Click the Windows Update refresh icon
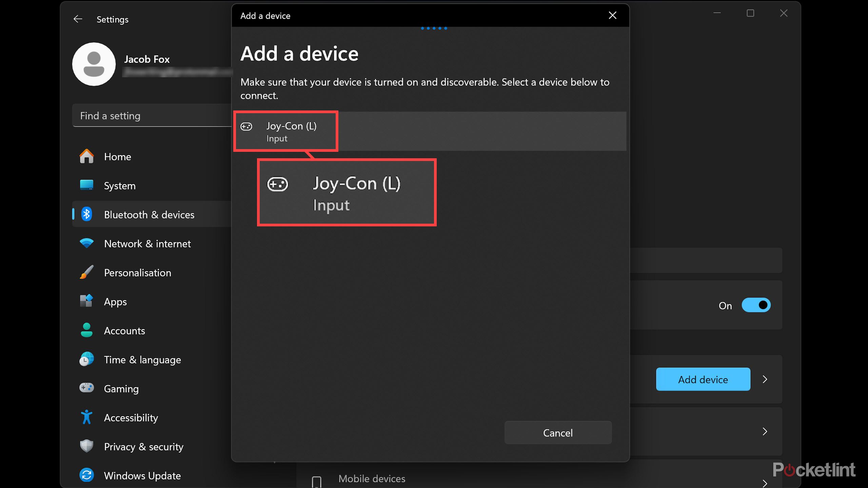The width and height of the screenshot is (868, 488). pos(86,475)
